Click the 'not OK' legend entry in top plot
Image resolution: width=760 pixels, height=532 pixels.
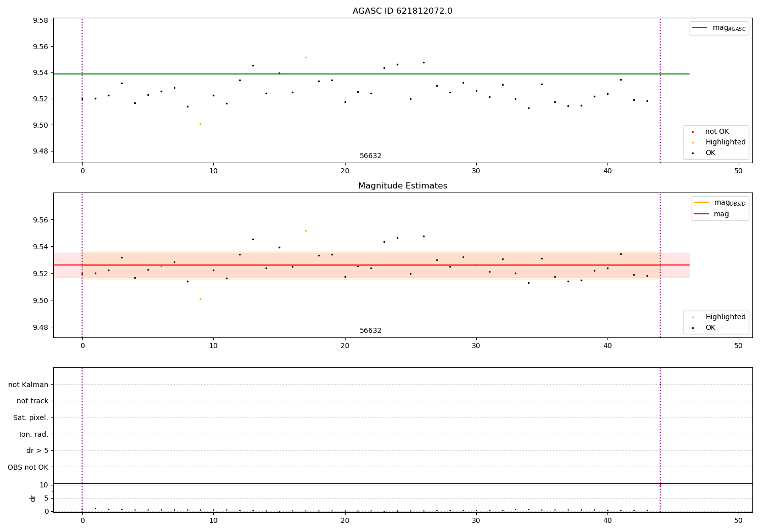click(x=717, y=132)
